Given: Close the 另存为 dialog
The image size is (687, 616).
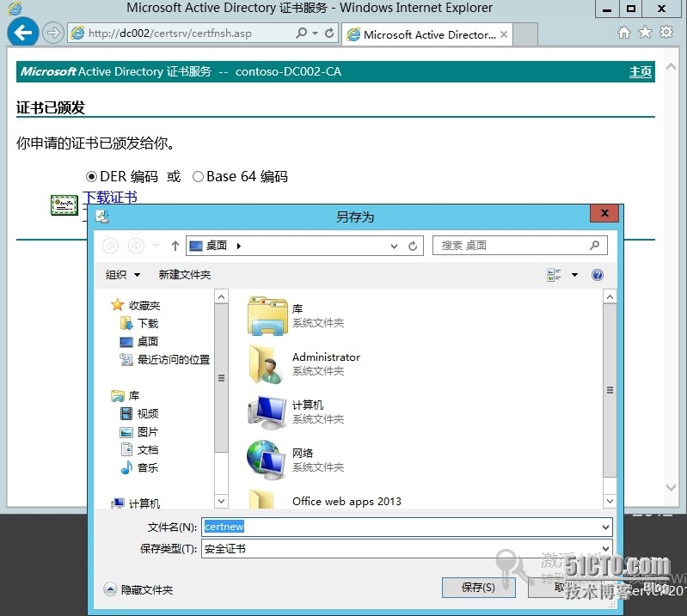Looking at the screenshot, I should coord(604,213).
